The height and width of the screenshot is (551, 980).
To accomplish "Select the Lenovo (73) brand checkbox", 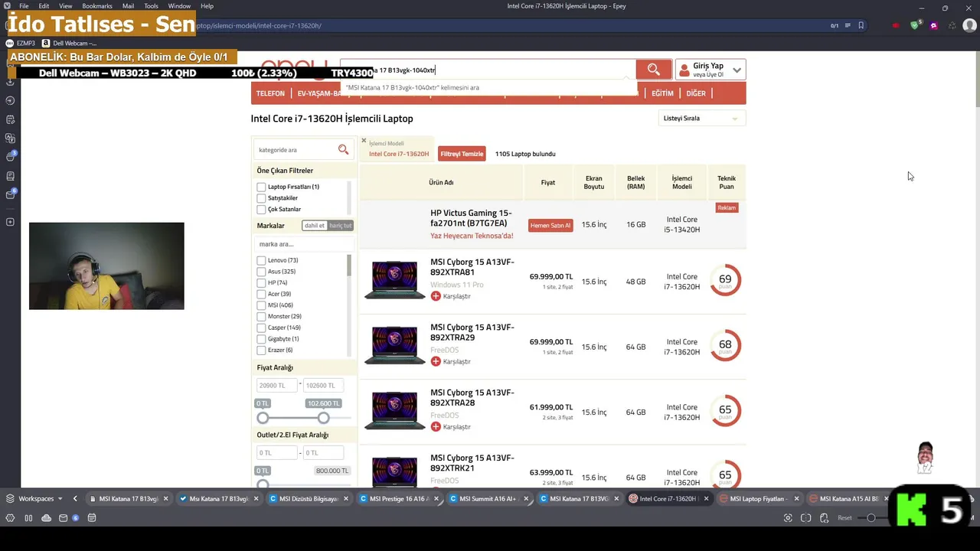I will pos(261,260).
